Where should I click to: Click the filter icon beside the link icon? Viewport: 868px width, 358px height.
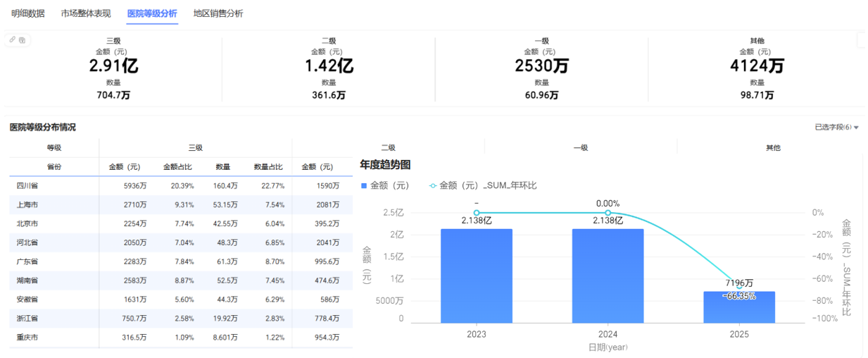tap(23, 40)
